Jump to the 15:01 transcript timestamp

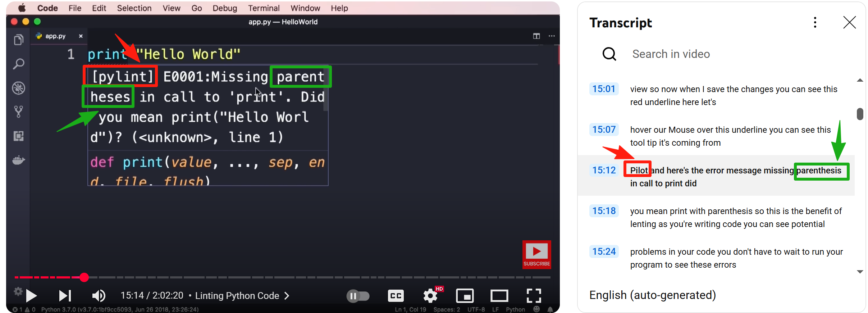point(604,89)
